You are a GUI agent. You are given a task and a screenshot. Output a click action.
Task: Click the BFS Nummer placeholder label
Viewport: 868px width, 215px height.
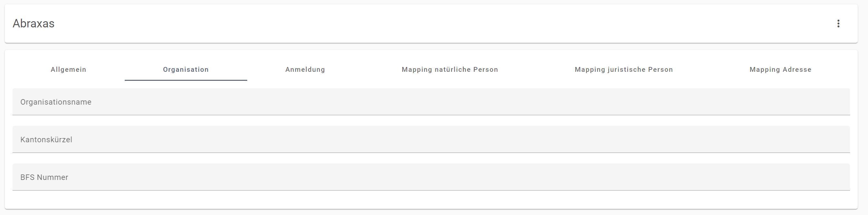44,177
